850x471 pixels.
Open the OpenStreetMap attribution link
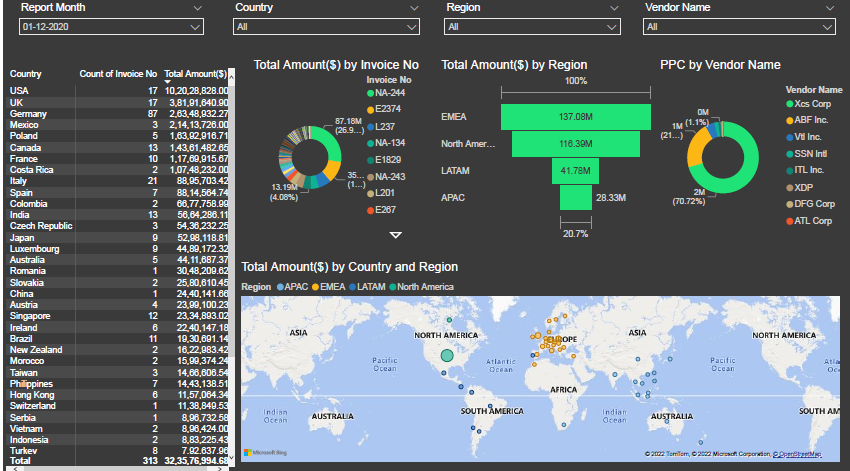tap(797, 454)
